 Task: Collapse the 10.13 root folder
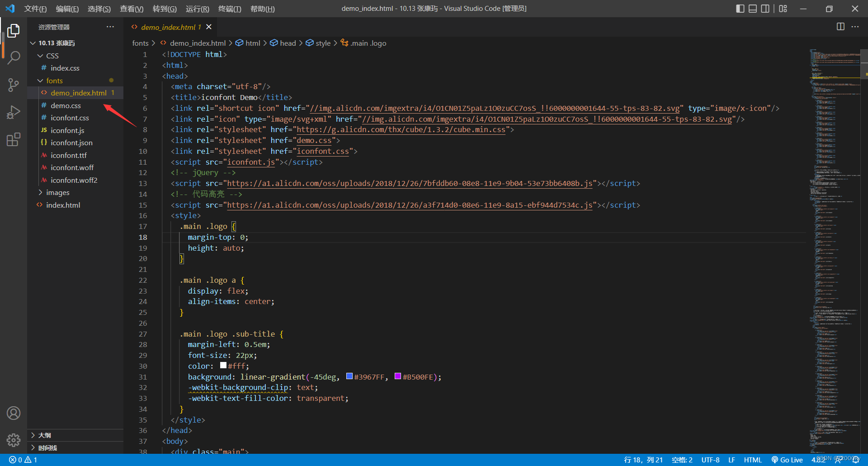pos(33,43)
